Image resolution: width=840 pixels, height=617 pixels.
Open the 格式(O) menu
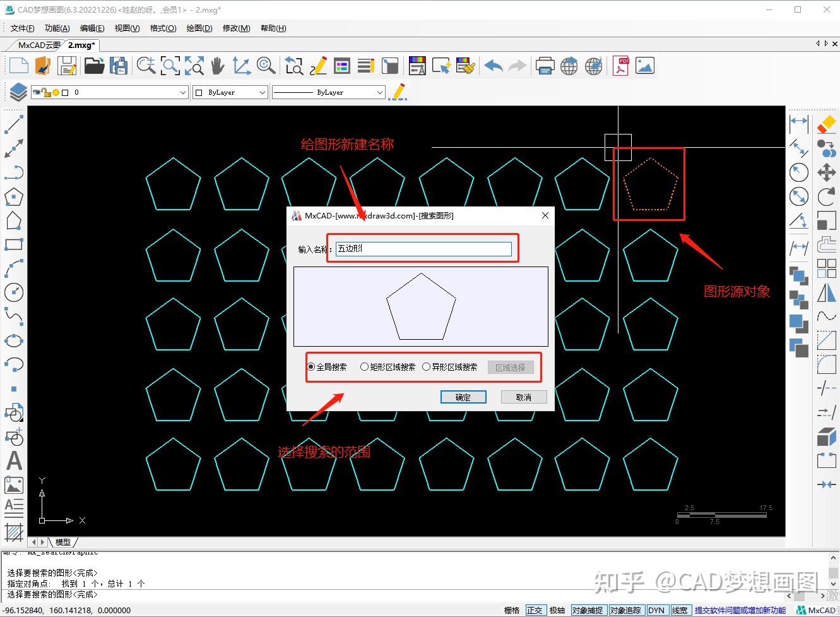tap(163, 28)
